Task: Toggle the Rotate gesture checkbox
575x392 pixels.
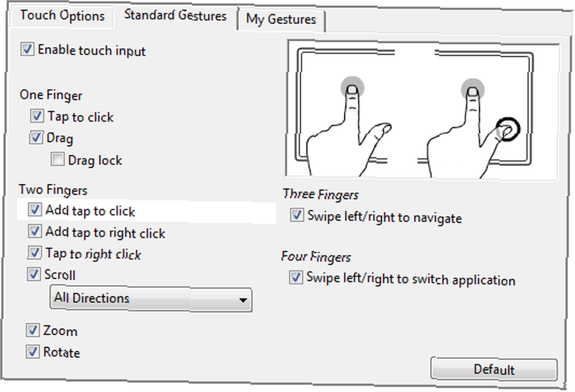Action: click(x=33, y=352)
